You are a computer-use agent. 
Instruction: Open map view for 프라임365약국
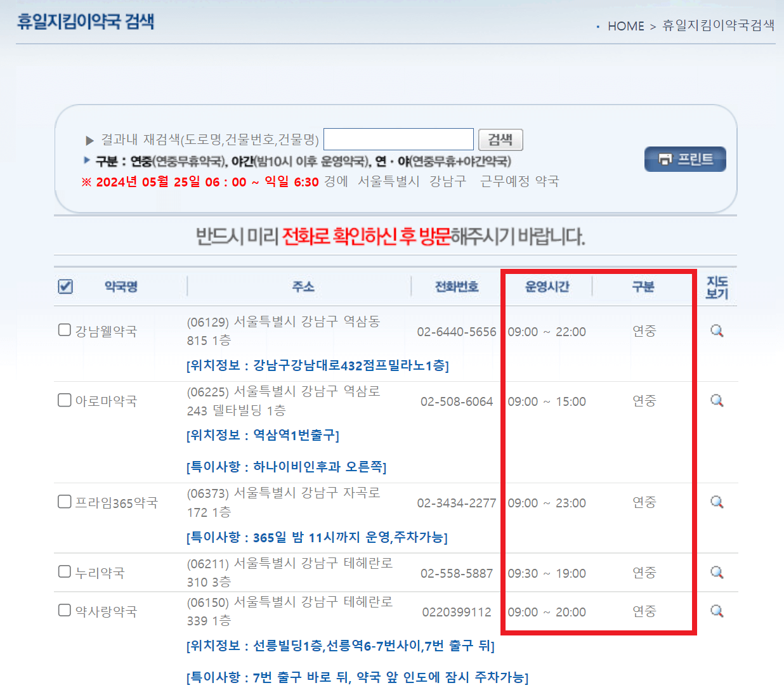(x=716, y=502)
